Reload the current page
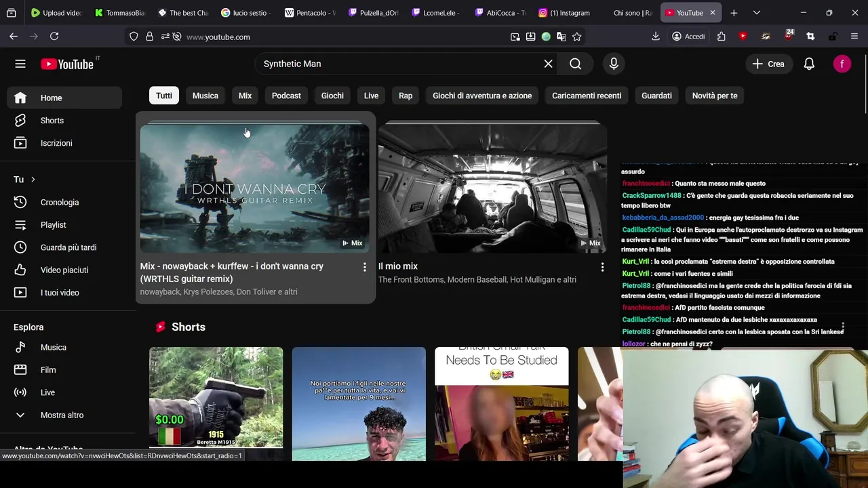The image size is (868, 488). [x=54, y=37]
